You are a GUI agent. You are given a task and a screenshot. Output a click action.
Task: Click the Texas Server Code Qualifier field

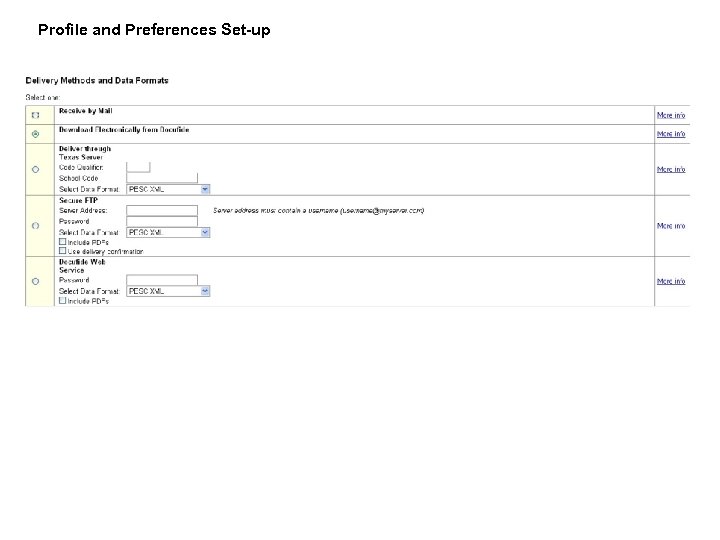[138, 167]
